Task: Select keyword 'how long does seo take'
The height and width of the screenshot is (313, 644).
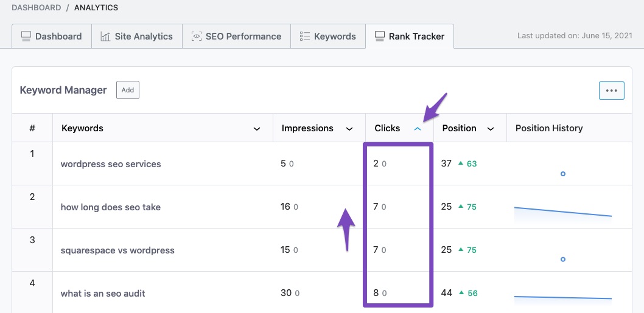Action: coord(111,207)
